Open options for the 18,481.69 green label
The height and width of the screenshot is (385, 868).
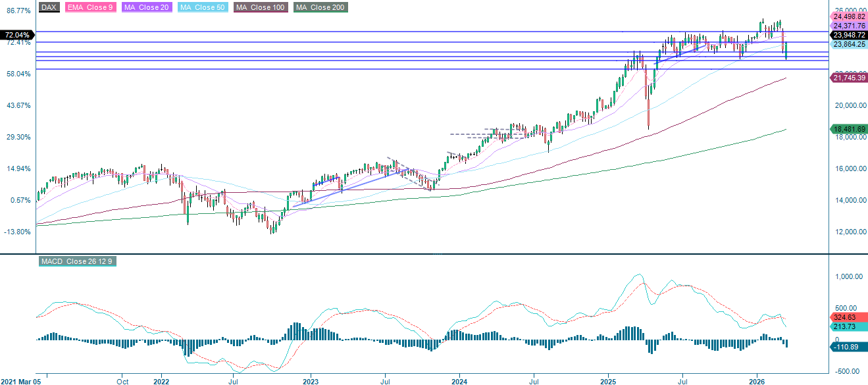[x=846, y=129]
